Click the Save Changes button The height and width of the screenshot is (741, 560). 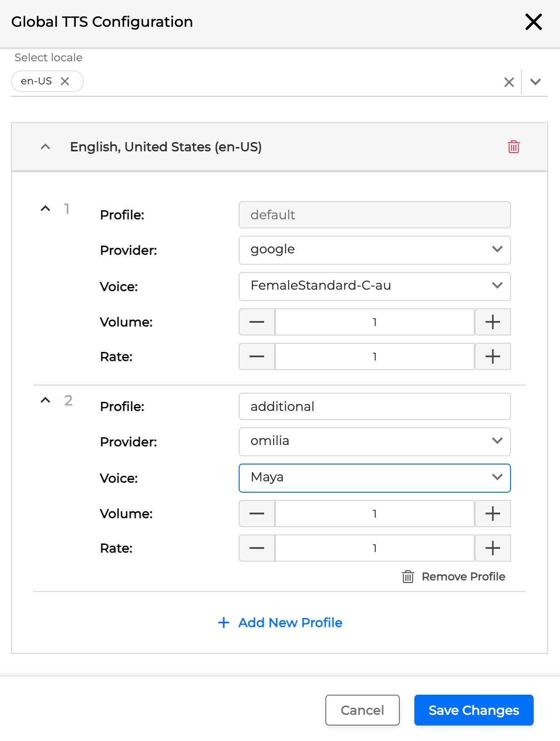coord(473,710)
